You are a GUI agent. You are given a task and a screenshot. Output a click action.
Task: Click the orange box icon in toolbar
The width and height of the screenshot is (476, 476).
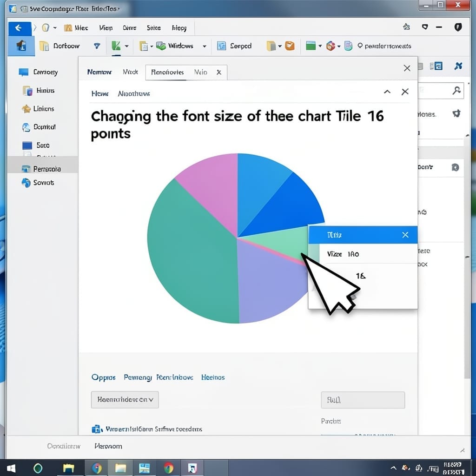[x=290, y=46]
